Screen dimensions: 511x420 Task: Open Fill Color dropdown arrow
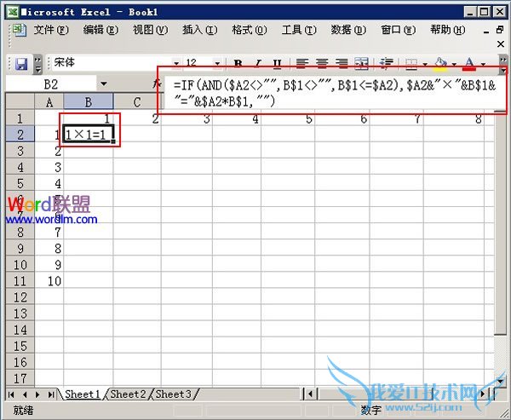click(454, 64)
